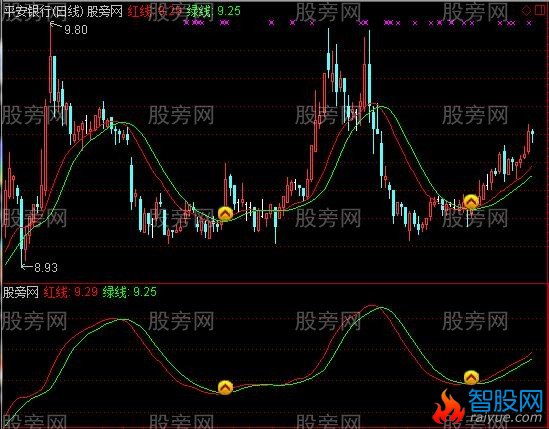Click the 股旁网 indicator name in lower panel header
This screenshot has height=429, width=549.
[21, 292]
